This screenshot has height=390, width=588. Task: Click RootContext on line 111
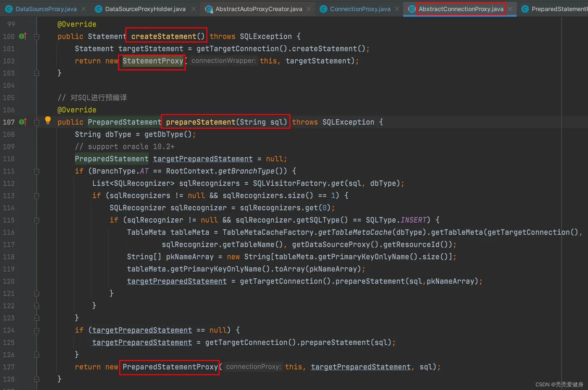[x=190, y=171]
